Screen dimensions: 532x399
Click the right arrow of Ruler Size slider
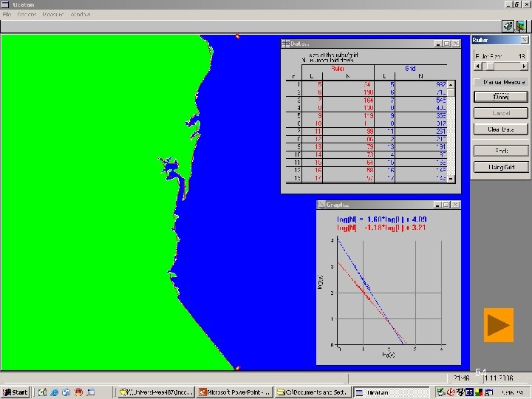tap(524, 66)
